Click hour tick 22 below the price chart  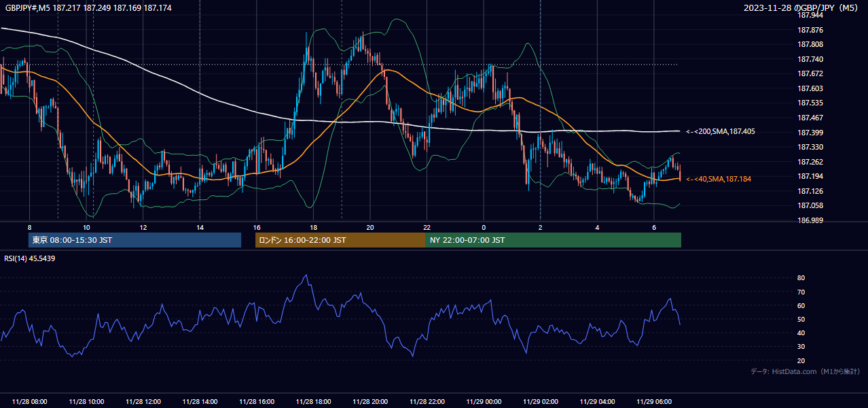point(427,227)
